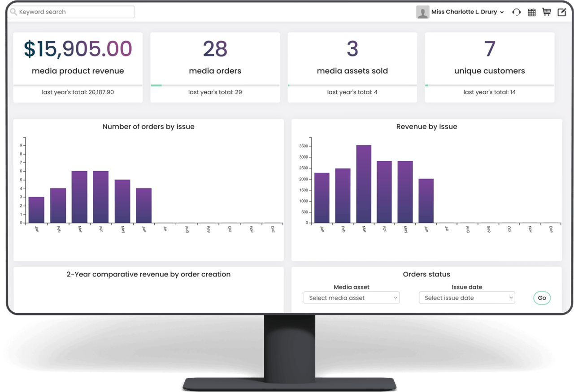
Task: Click the Revenue by issue chart title
Action: 426,126
